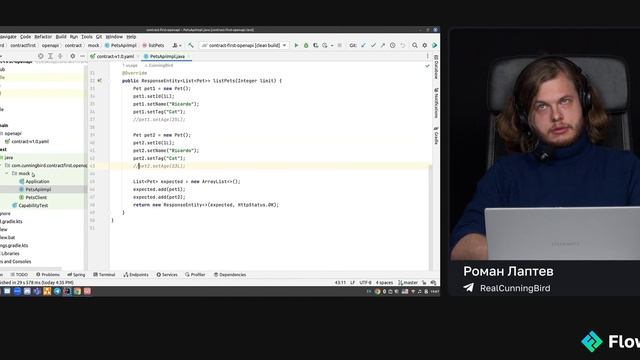Screen dimensions: 640x360
Task: Select PetsClient in project tree
Action: point(33,198)
